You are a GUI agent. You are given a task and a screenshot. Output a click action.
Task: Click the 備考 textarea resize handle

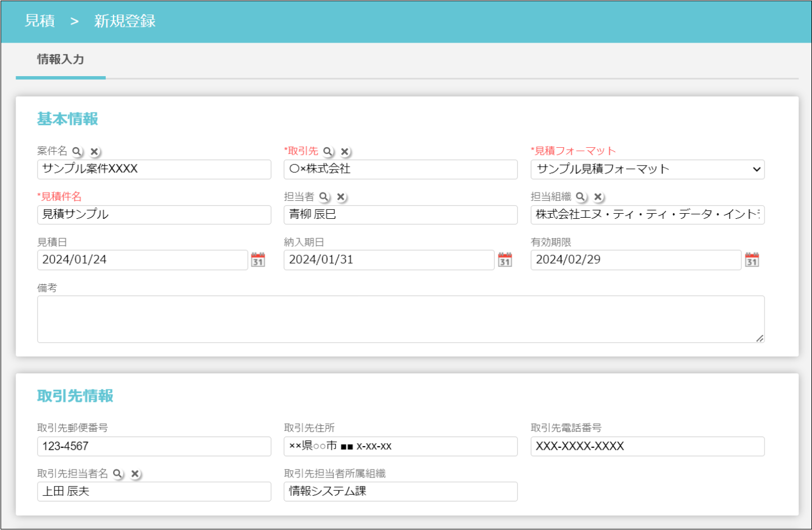click(x=759, y=338)
